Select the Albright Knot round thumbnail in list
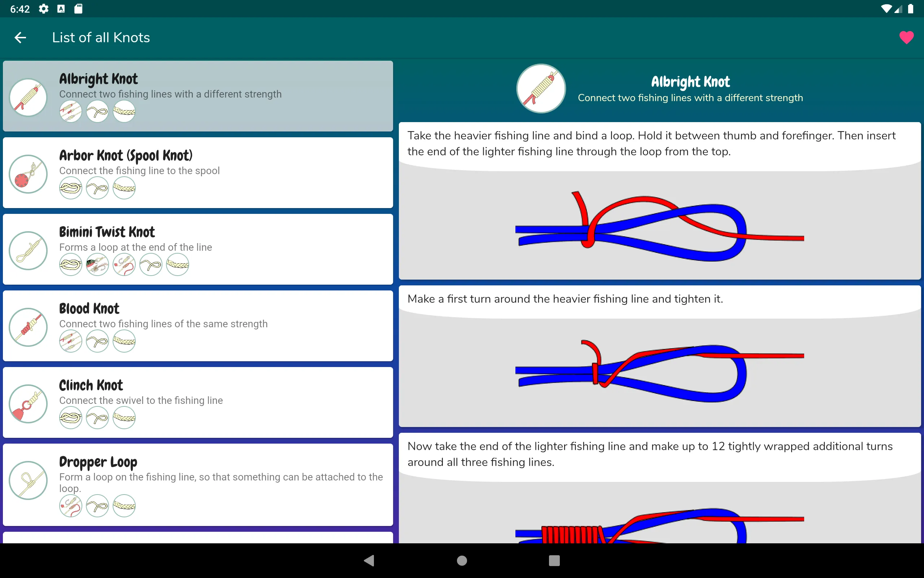Image resolution: width=924 pixels, height=578 pixels. point(28,98)
